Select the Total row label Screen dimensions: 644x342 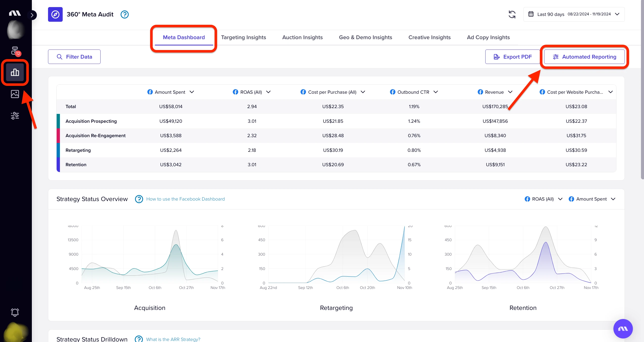pos(71,107)
